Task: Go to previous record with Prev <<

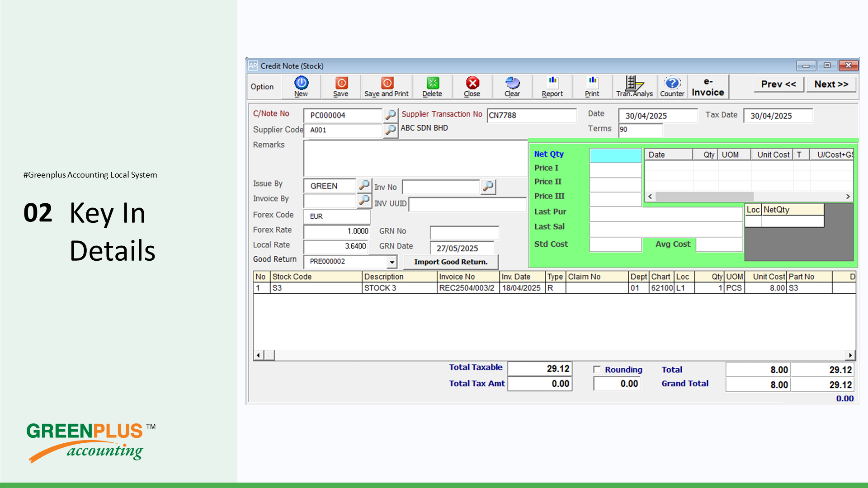Action: click(x=778, y=84)
